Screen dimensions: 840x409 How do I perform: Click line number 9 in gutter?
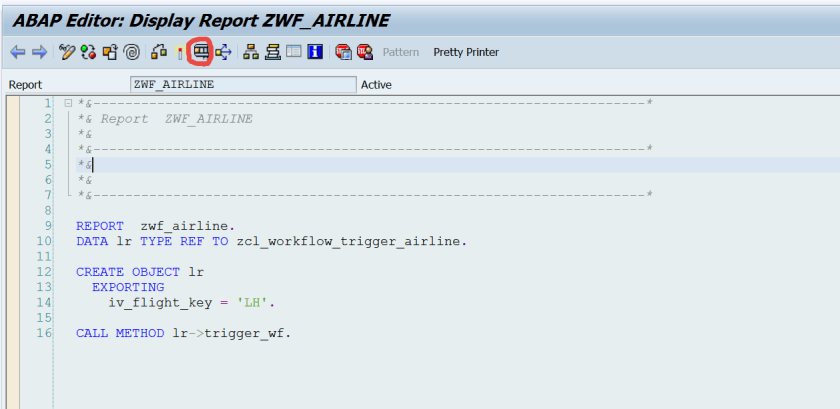coord(48,226)
